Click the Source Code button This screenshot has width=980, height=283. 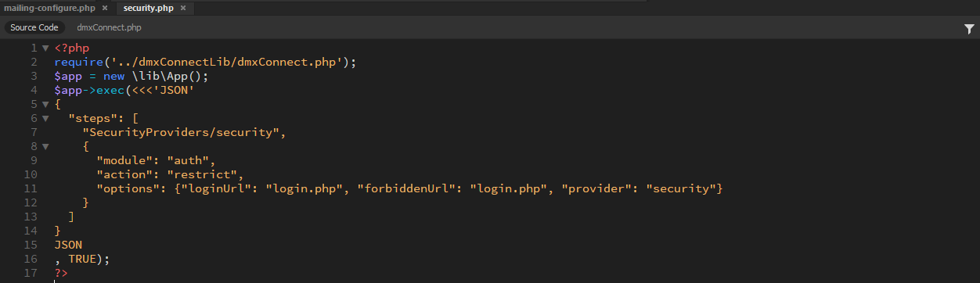click(x=34, y=27)
